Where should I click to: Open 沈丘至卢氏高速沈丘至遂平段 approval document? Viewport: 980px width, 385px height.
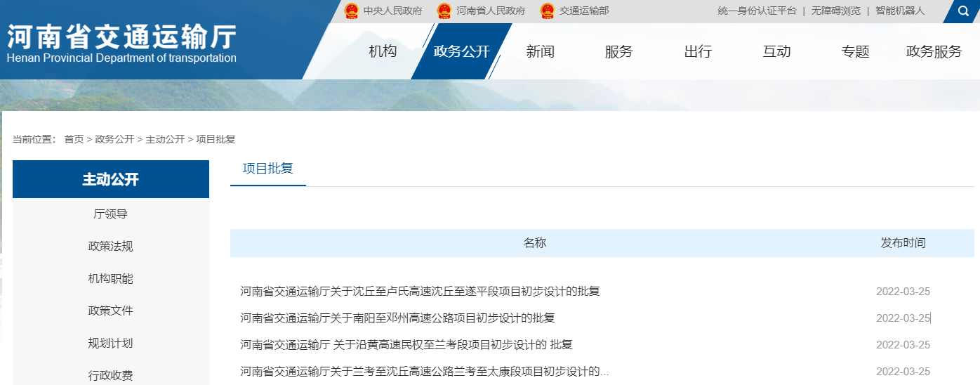pos(420,292)
